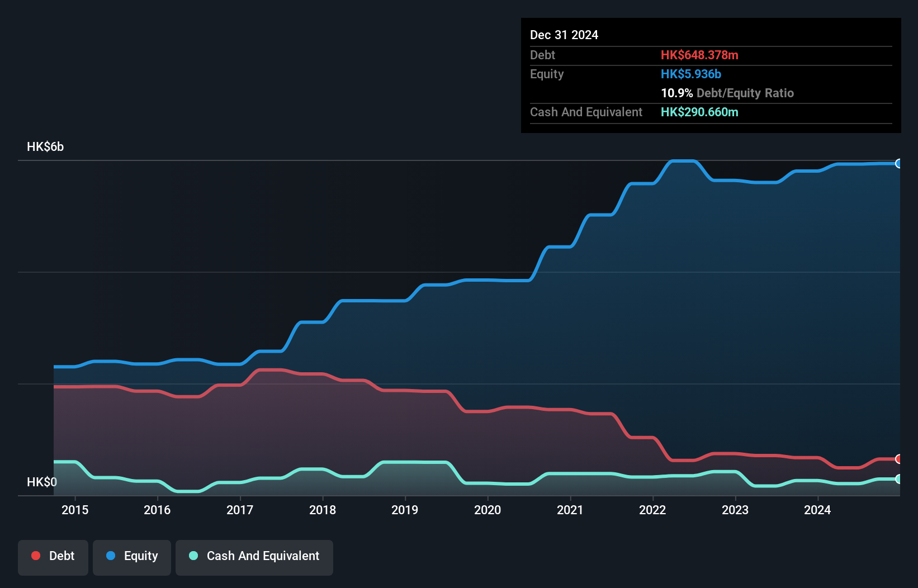The height and width of the screenshot is (588, 918).
Task: Select the Equity end-point marker on chart
Action: 899,164
